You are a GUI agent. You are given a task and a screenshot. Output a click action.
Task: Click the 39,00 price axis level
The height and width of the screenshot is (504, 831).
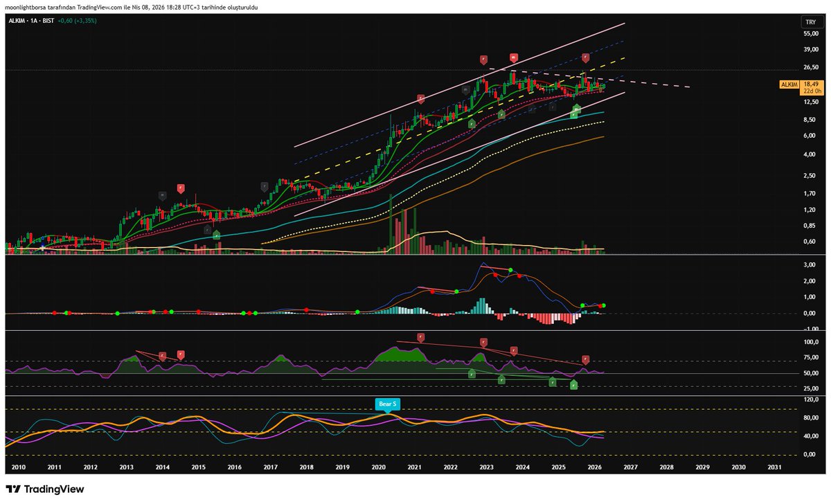[811, 50]
